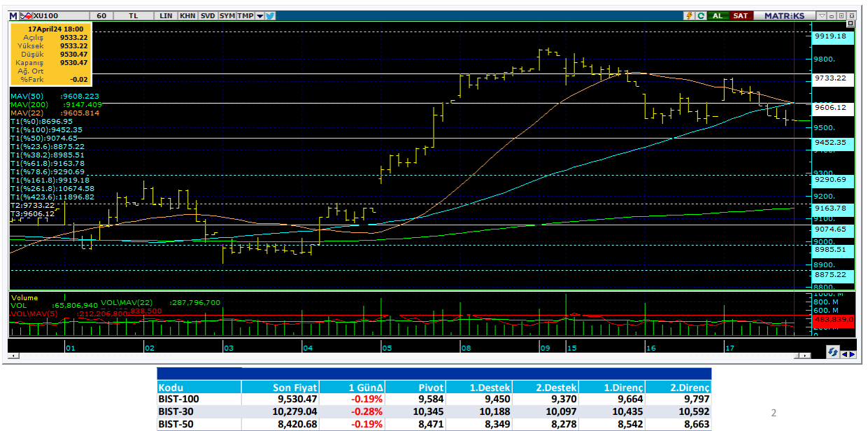868x431 pixels.
Task: Expand the dropdown arrow after TMP
Action: pos(260,15)
